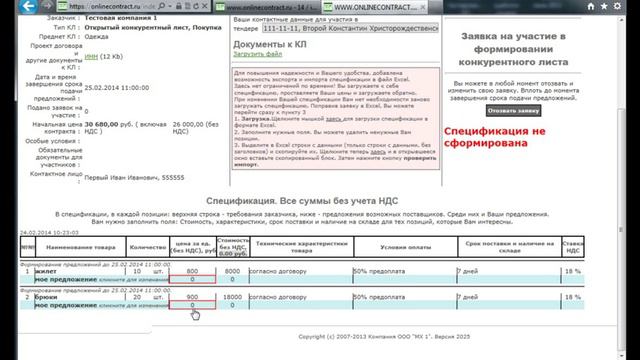
Task: Click item name Жилет
Action: (46, 271)
